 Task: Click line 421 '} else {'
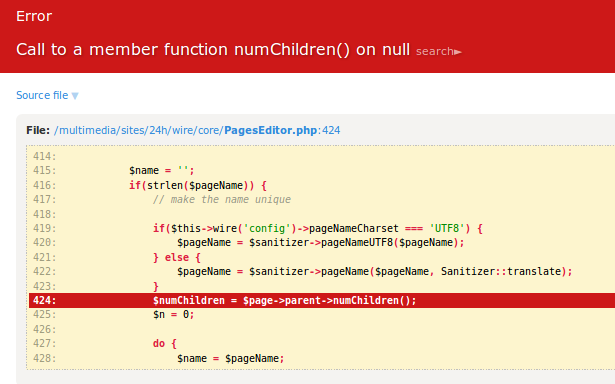pos(176,257)
